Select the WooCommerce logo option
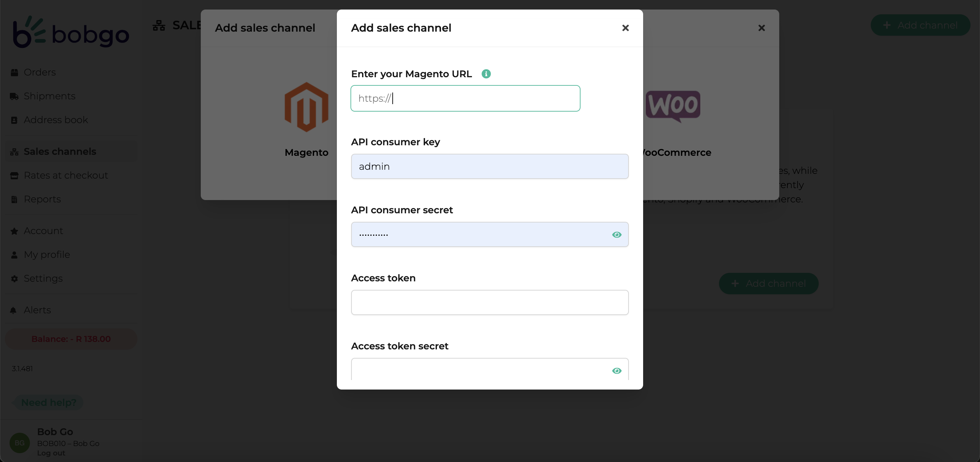Screen dimensions: 980x462 point(673,106)
